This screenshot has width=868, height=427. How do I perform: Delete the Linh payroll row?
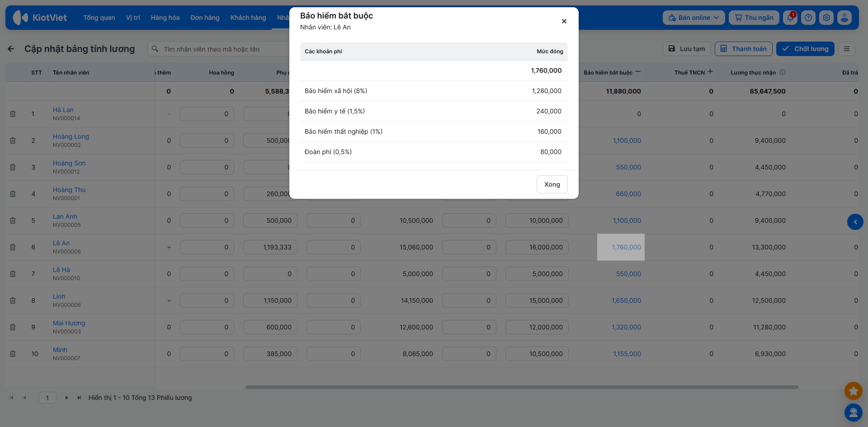coord(13,300)
